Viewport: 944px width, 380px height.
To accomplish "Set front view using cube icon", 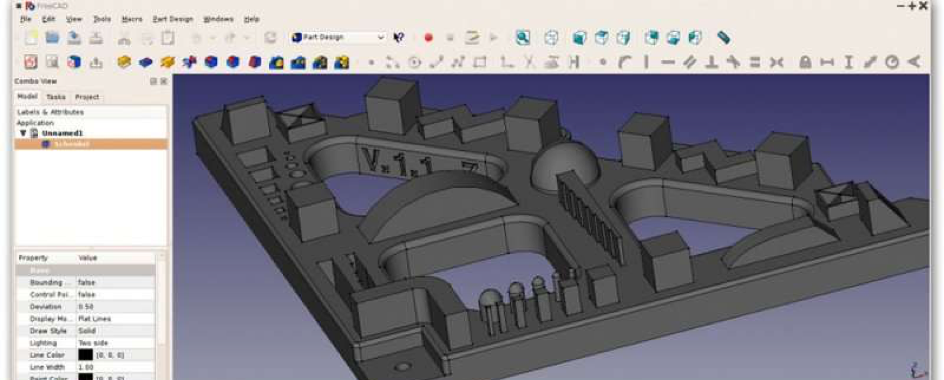I will pos(579,37).
